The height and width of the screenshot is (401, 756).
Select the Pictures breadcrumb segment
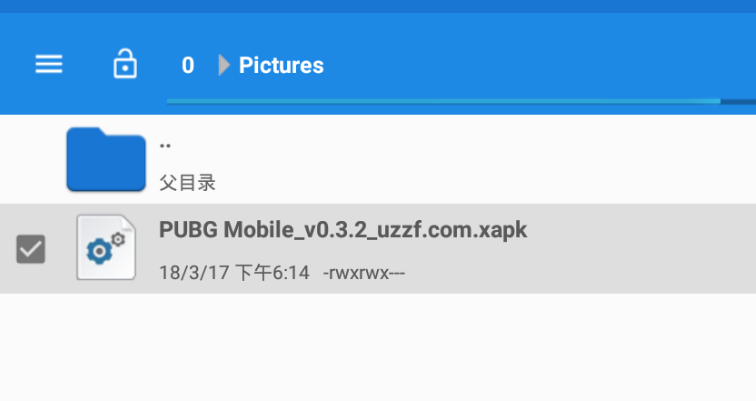pos(281,65)
